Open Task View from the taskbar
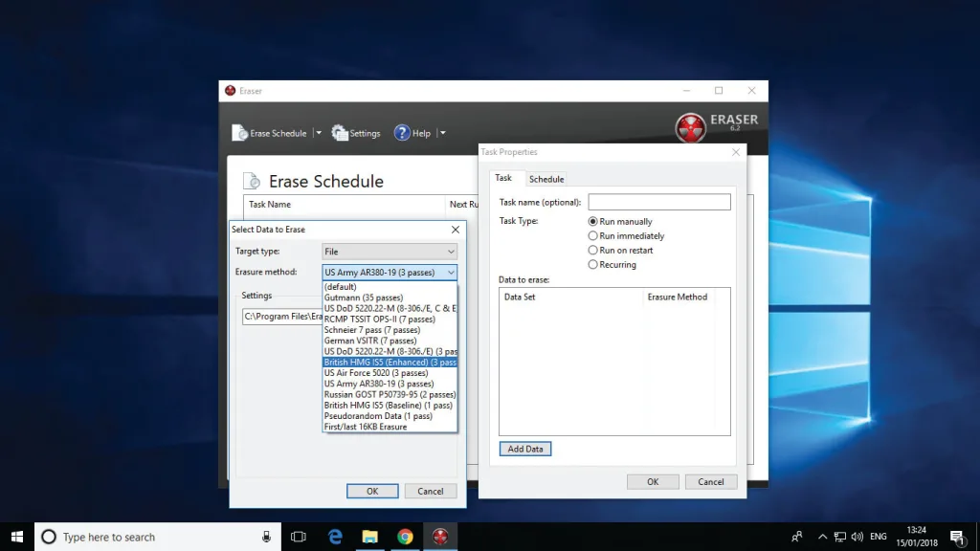 point(299,537)
